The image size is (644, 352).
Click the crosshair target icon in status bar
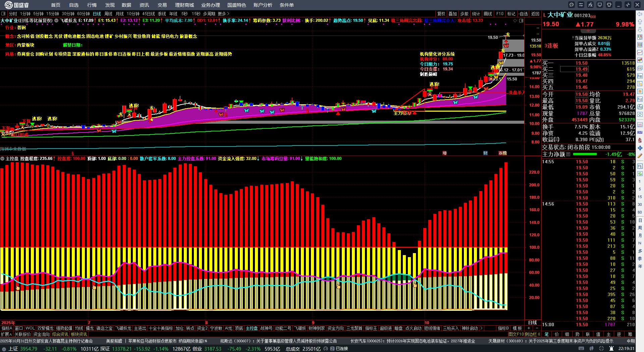(602, 349)
